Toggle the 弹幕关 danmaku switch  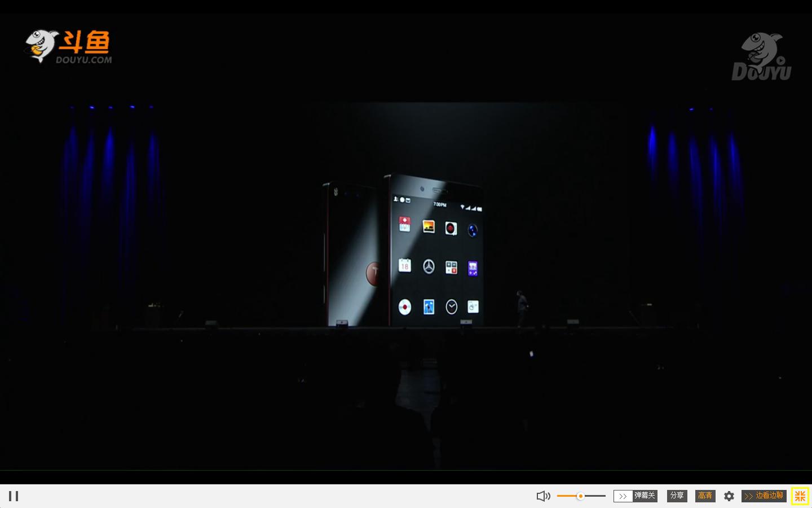645,496
